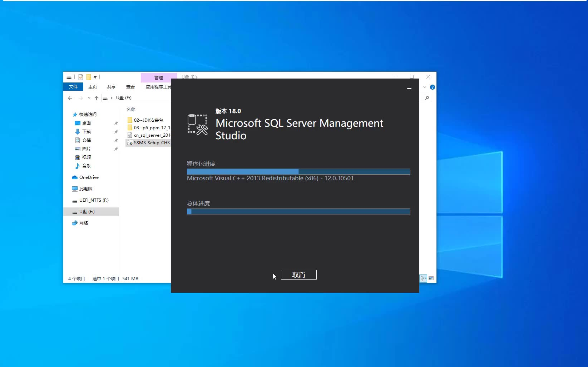Click drive icon in address bar
Viewport: 588px width, 367px height.
[105, 98]
